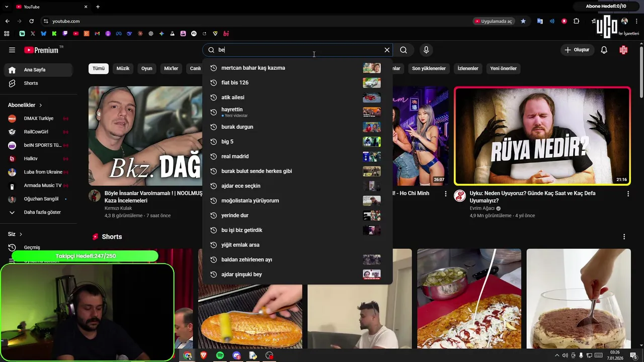Image resolution: width=644 pixels, height=362 pixels.
Task: Choose suggestion 'real madrid'
Action: click(297, 156)
